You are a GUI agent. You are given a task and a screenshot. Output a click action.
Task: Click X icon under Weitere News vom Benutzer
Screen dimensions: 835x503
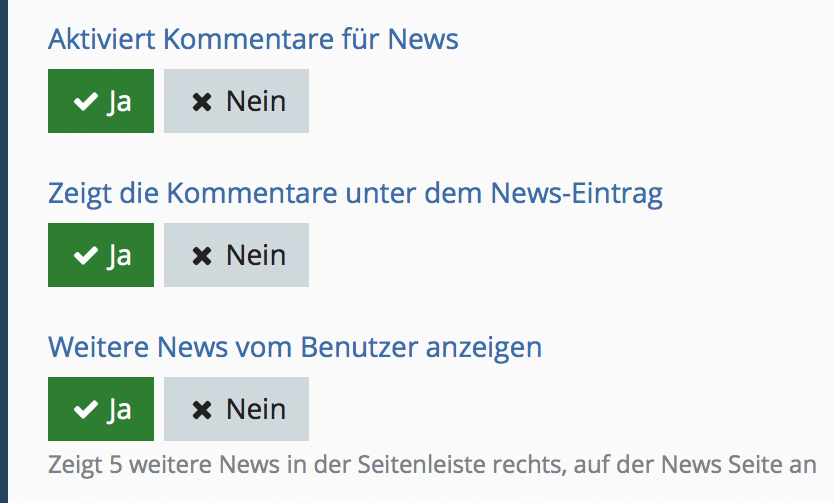(x=202, y=410)
